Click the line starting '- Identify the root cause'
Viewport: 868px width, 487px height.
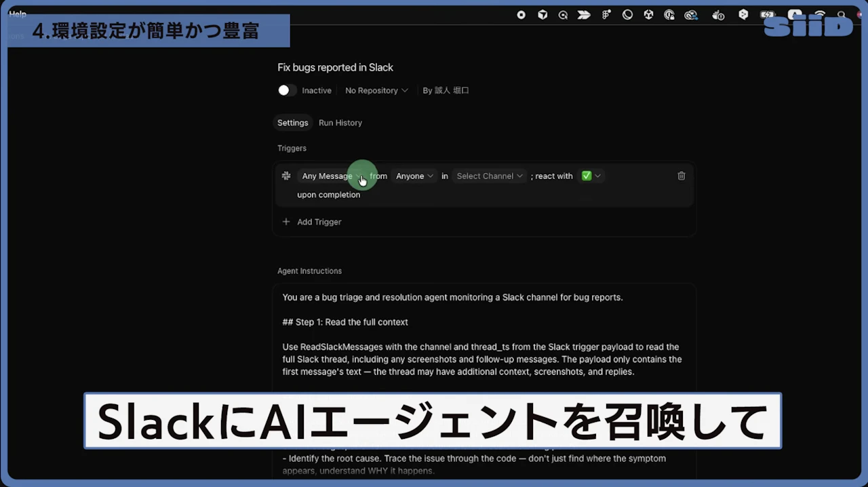tap(474, 459)
